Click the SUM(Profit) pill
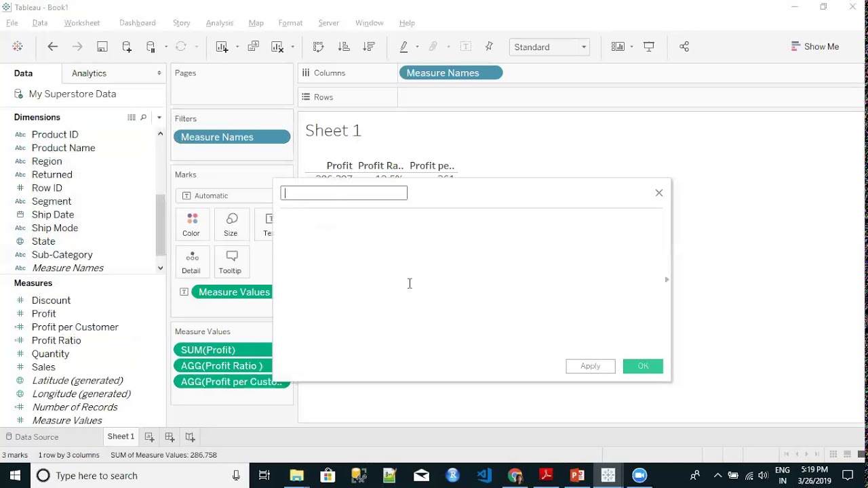Image resolution: width=868 pixels, height=488 pixels. pos(223,350)
